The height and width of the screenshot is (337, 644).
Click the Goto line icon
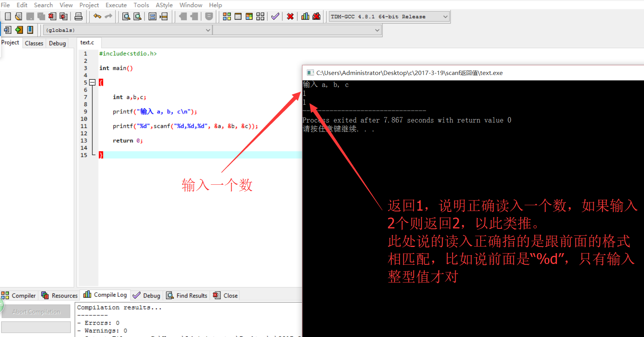tap(164, 16)
